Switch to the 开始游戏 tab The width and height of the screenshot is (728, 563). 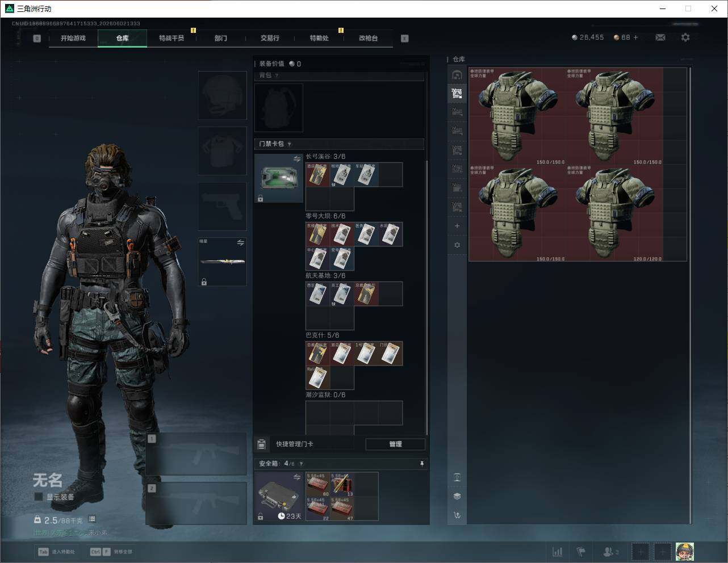coord(73,38)
